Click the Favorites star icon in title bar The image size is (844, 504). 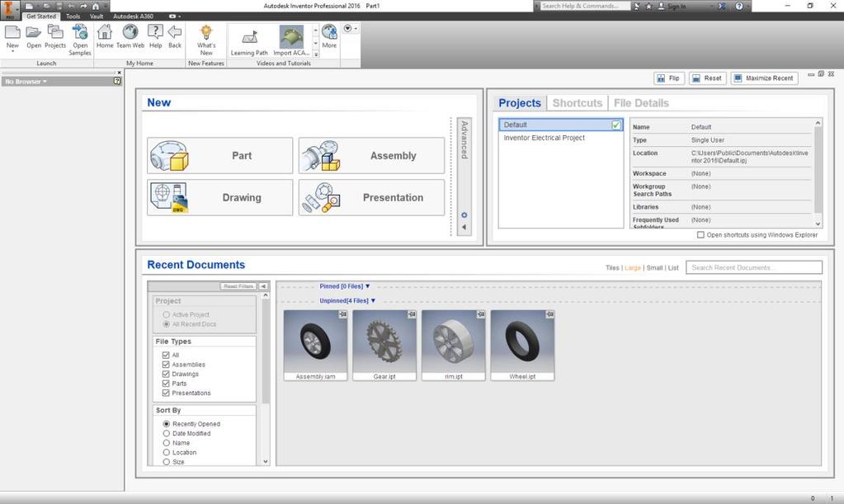coord(648,6)
